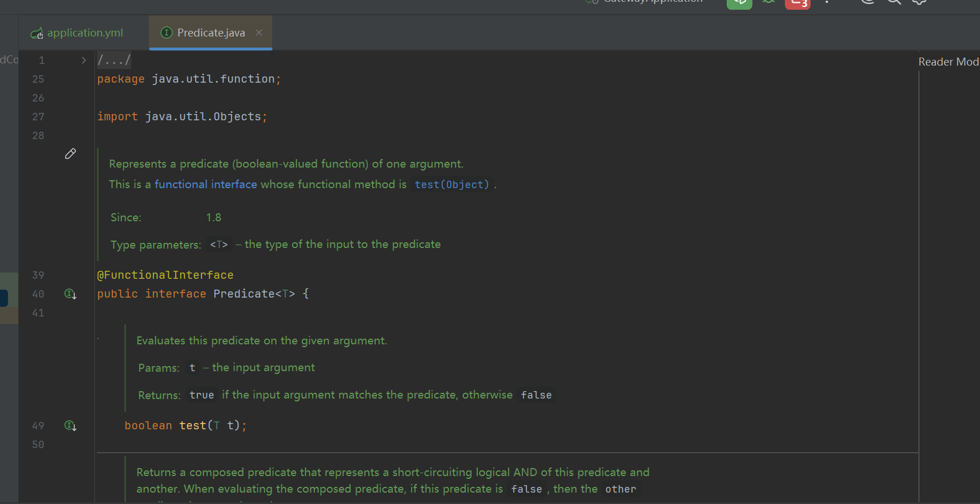Click the 'public' keyword on line 40
Viewport: 980px width, 504px height.
click(x=118, y=294)
